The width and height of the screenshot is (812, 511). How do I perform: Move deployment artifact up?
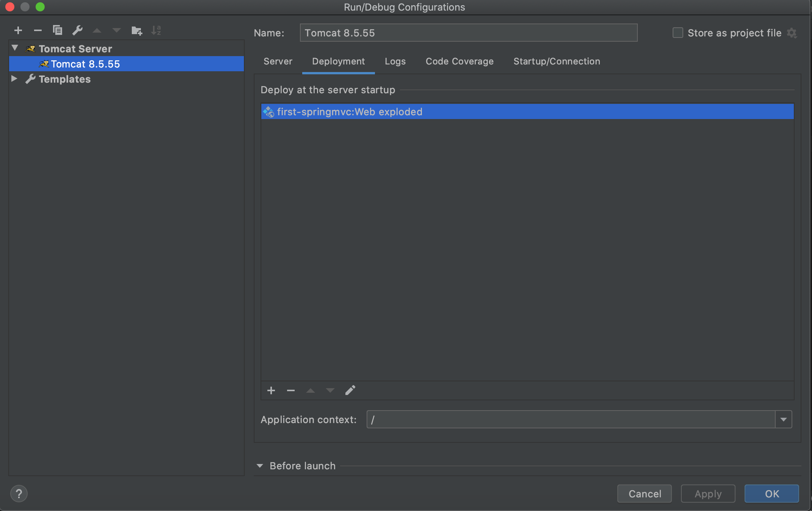click(311, 390)
